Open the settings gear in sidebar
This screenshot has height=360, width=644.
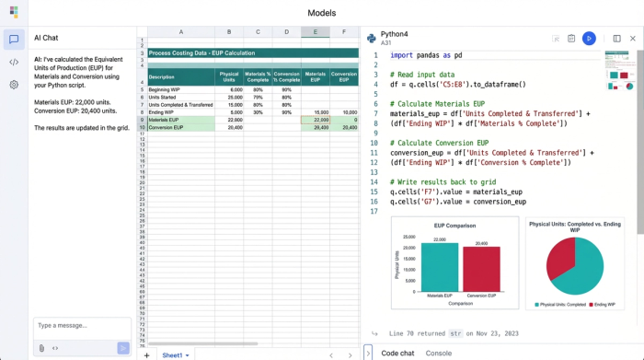point(14,85)
